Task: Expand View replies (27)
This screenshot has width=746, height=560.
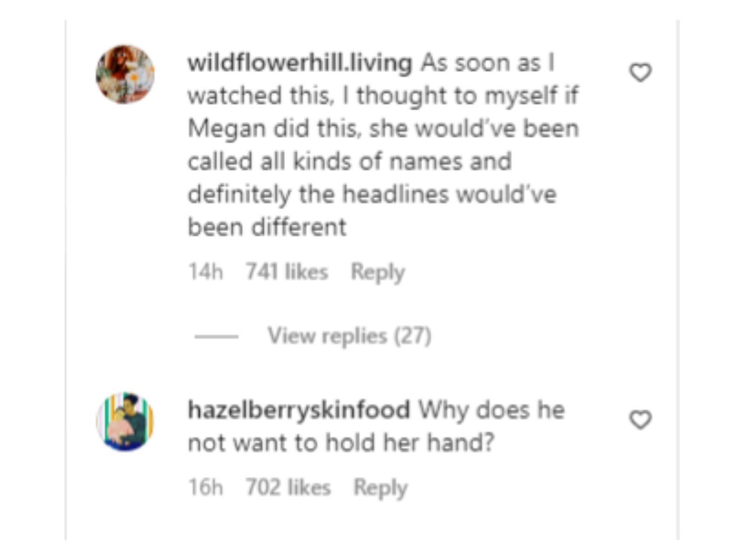Action: 349,336
